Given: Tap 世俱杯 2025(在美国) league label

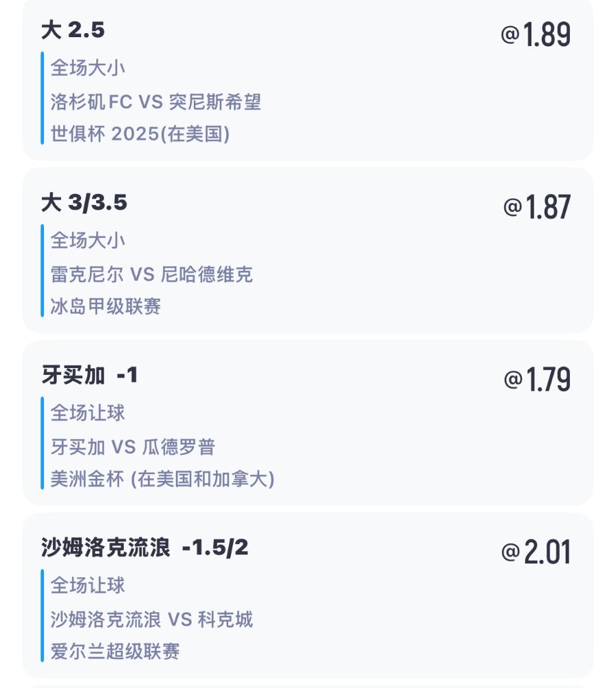Looking at the screenshot, I should click(x=140, y=134).
